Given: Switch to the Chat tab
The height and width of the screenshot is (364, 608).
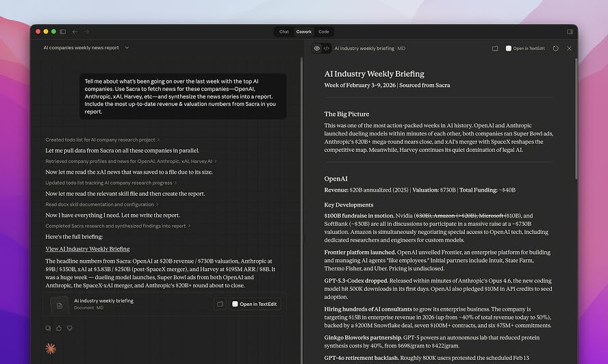Looking at the screenshot, I should pyautogui.click(x=283, y=31).
